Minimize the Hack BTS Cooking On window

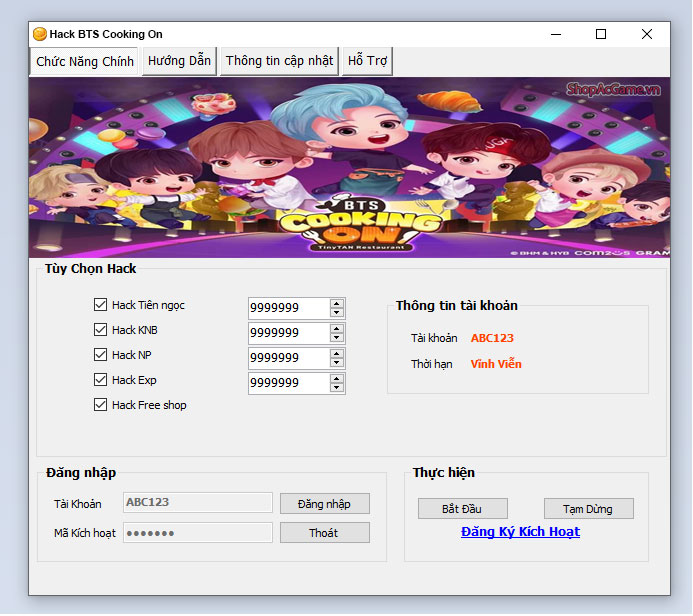pyautogui.click(x=556, y=34)
